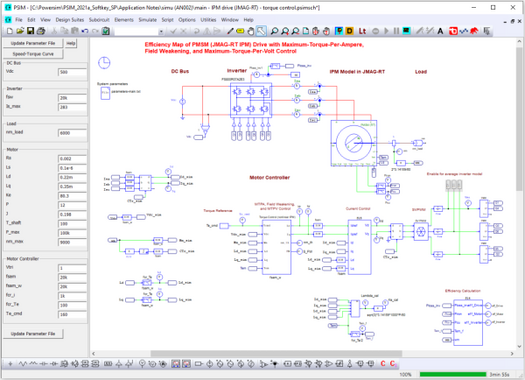Pause simulation with the pause icon
Viewport: 525px width, 380px height.
(x=396, y=31)
